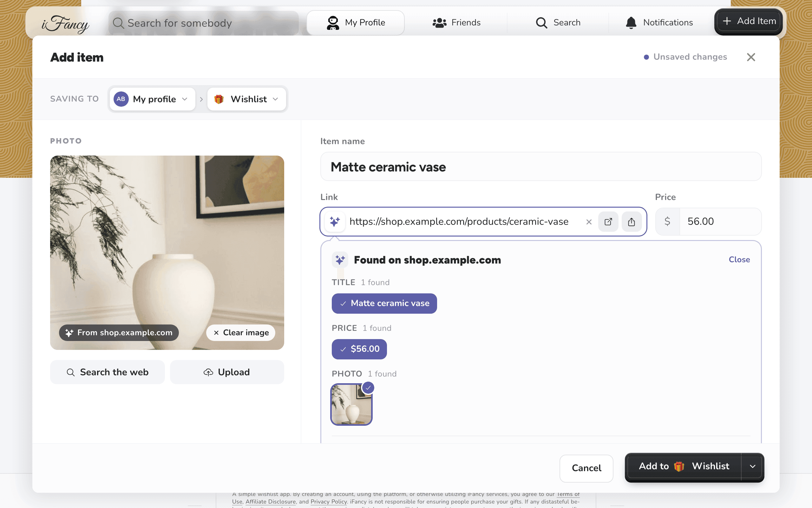Screen dimensions: 812x508
Task: Focus the Search for somebody field
Action: pos(203,23)
